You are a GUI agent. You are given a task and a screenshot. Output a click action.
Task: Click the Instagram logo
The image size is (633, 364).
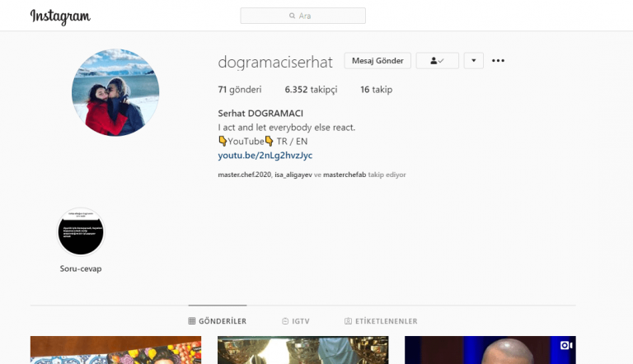coord(60,16)
